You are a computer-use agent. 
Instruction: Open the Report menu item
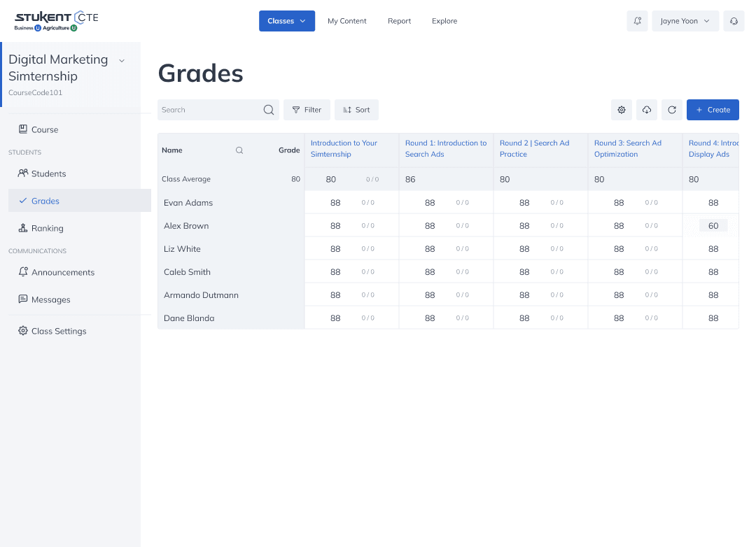(399, 21)
